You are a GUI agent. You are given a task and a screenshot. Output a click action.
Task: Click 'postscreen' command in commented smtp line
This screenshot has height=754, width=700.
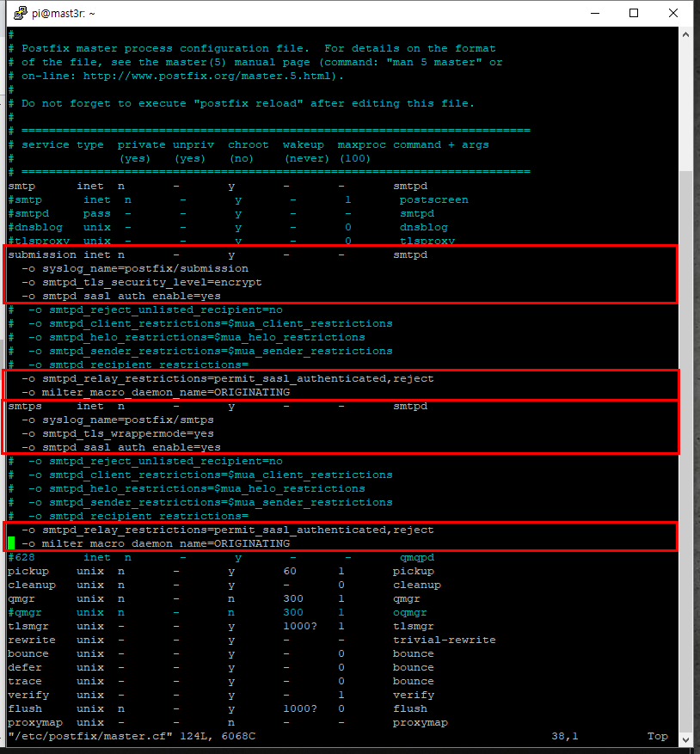click(x=434, y=199)
